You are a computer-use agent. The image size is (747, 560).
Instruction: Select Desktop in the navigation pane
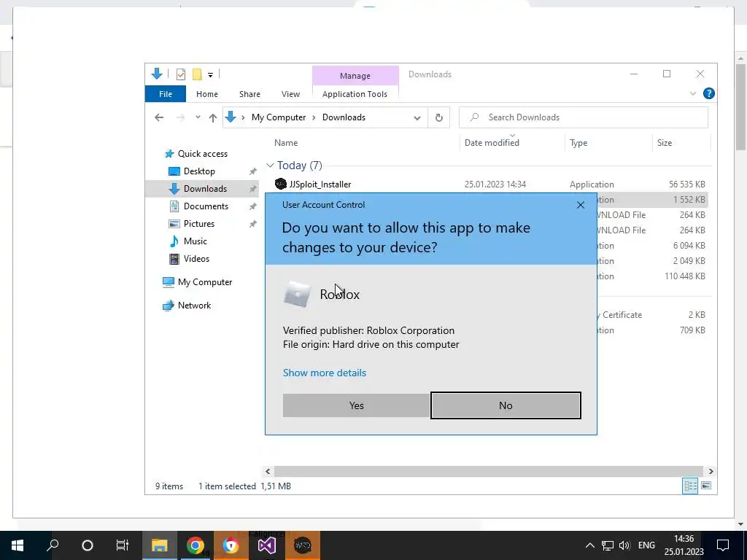pyautogui.click(x=199, y=171)
